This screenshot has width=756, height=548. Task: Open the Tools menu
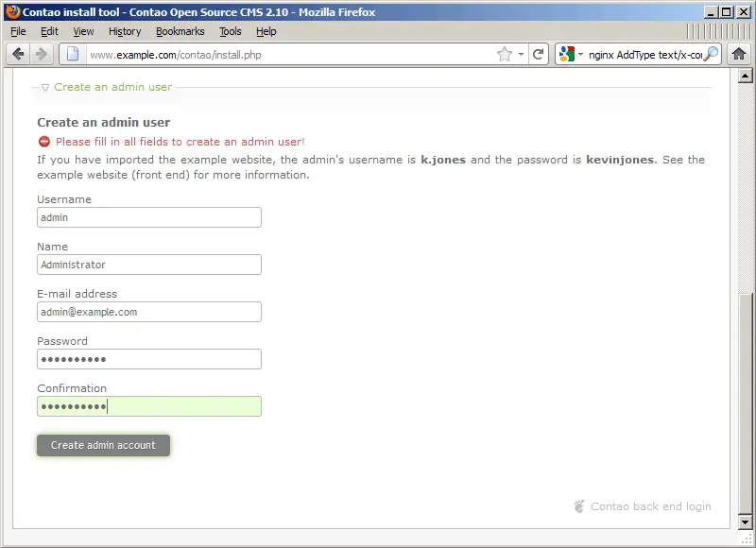coord(231,31)
